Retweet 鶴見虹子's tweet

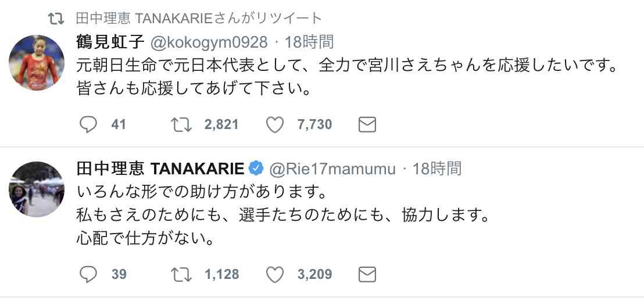(x=181, y=124)
